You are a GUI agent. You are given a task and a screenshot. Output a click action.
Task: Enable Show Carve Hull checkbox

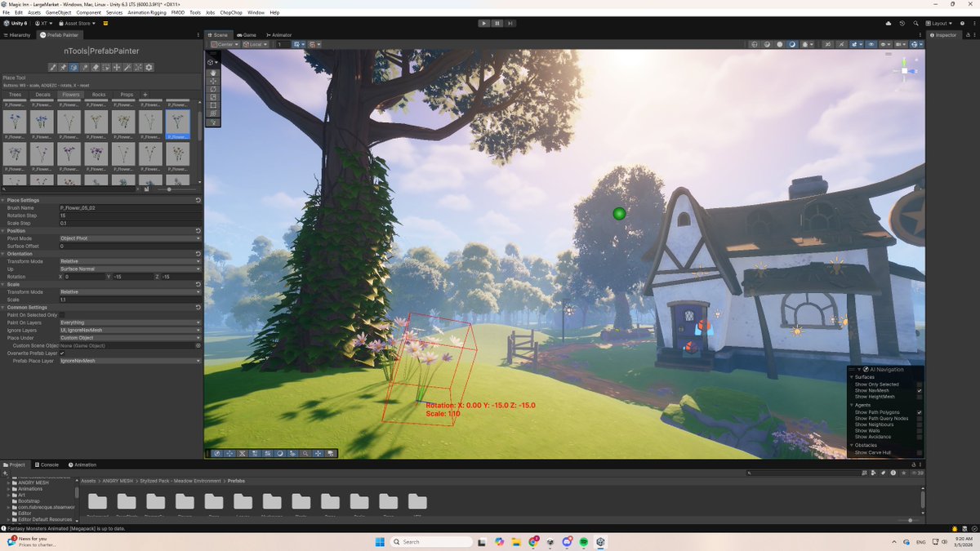click(920, 452)
